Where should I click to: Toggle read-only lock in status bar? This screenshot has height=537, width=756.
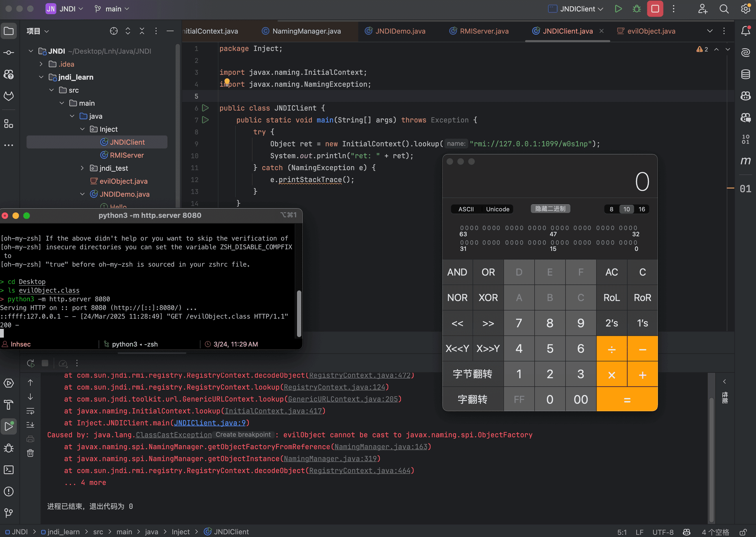click(x=743, y=532)
